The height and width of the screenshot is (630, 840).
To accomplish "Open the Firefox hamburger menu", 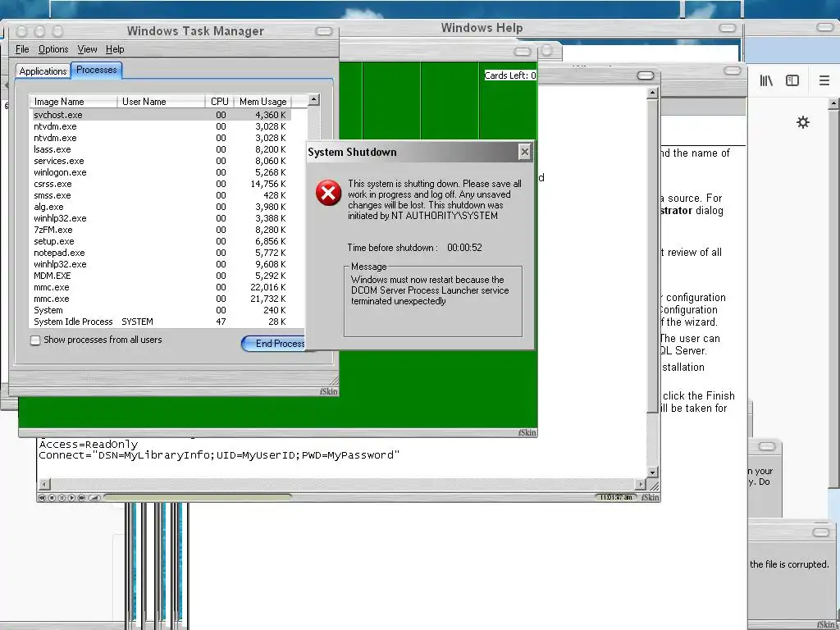I will (x=824, y=80).
